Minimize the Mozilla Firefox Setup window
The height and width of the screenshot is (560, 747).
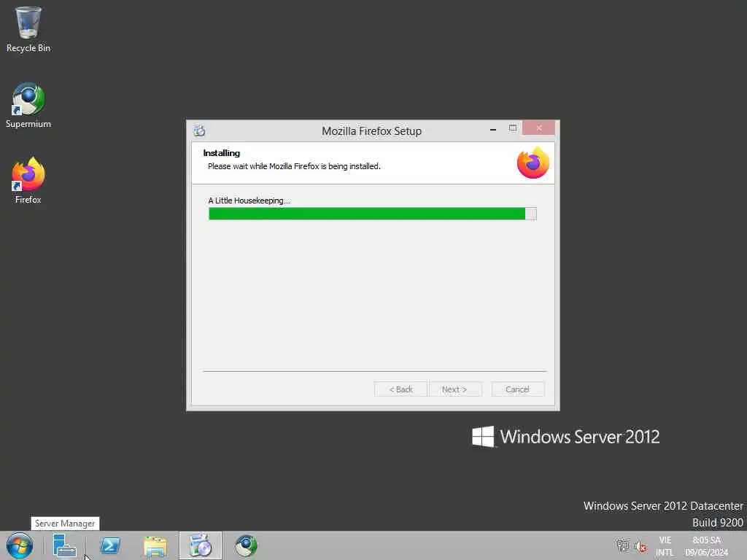[x=493, y=128]
